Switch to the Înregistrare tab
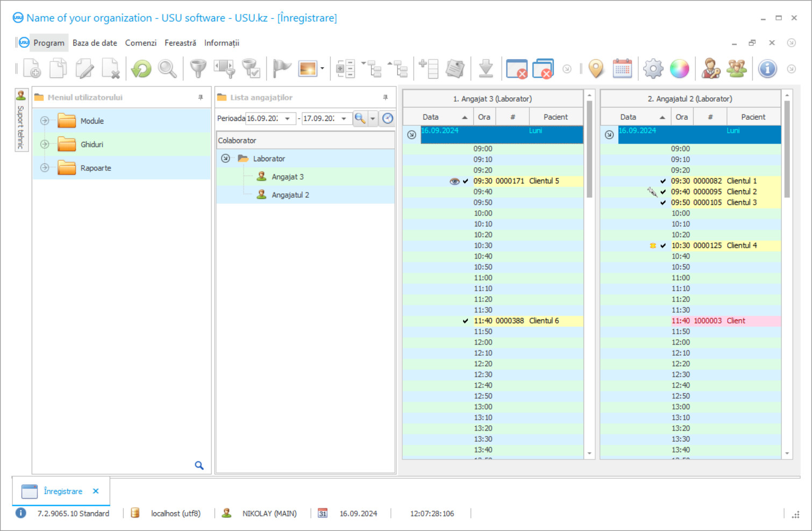812x531 pixels. point(62,491)
